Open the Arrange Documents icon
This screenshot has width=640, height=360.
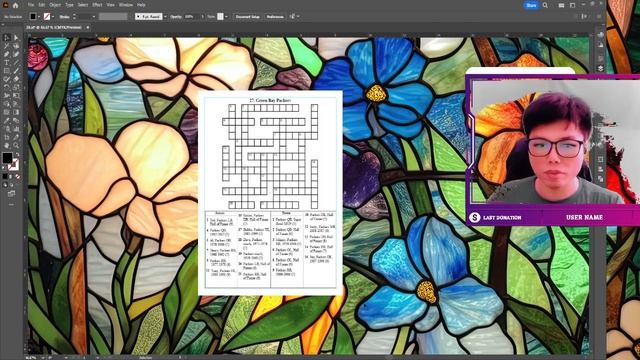coord(561,5)
